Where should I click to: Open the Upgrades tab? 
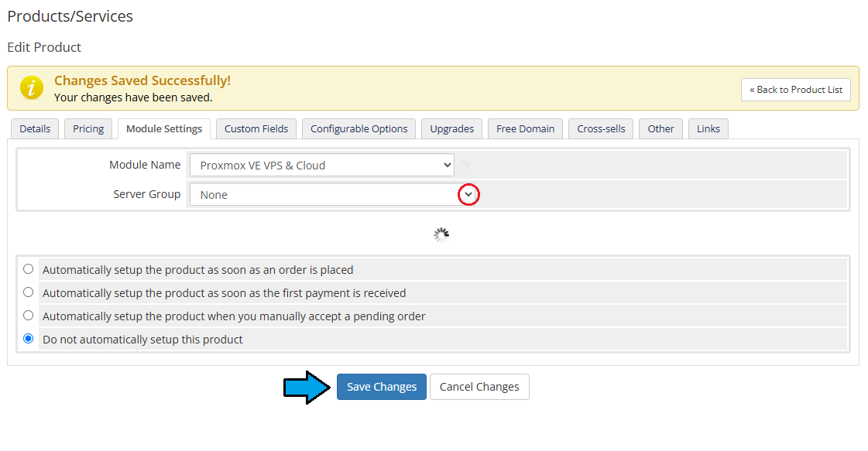coord(451,128)
